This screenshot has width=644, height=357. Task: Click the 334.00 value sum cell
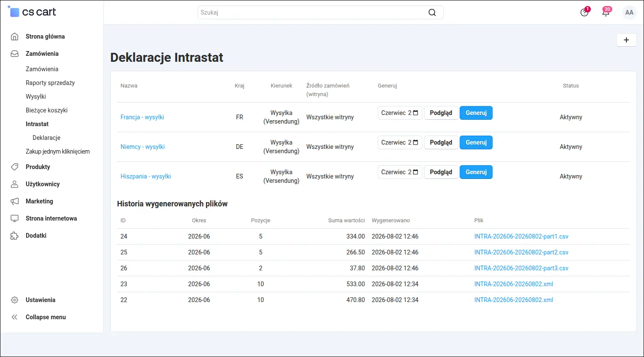click(x=355, y=236)
